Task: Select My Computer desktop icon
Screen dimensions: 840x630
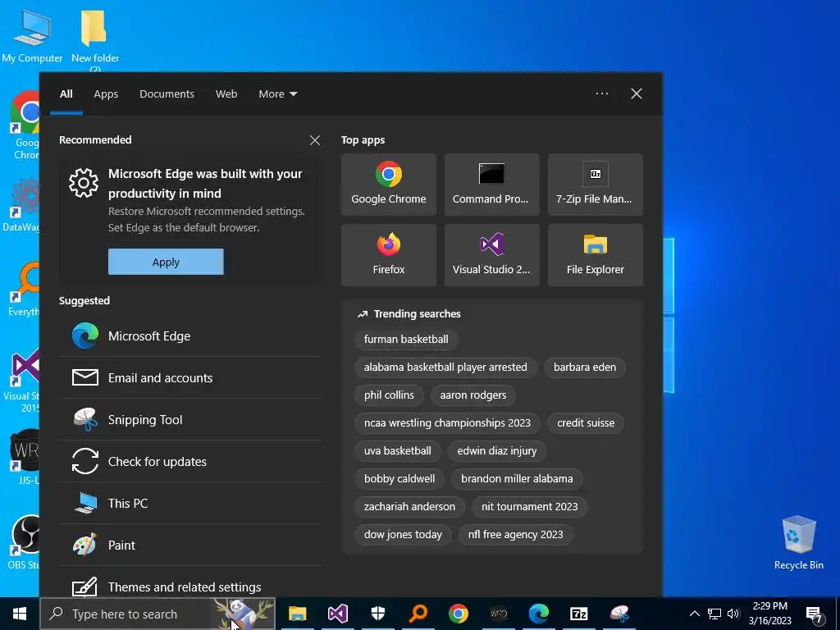Action: click(x=32, y=36)
